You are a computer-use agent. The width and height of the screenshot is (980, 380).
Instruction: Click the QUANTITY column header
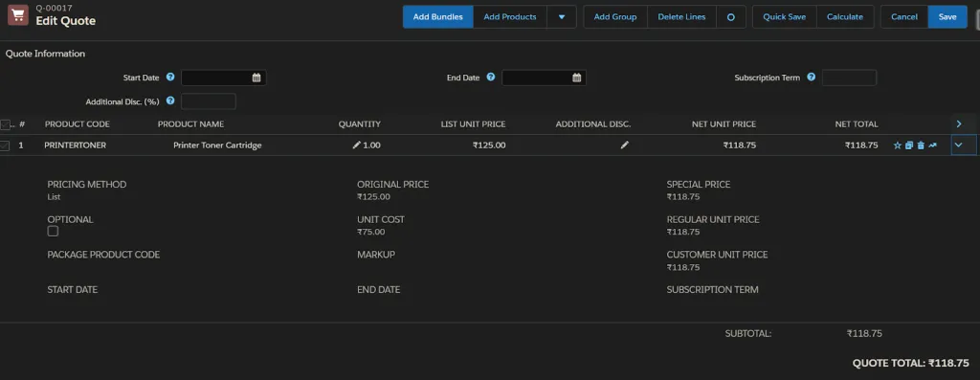point(360,124)
